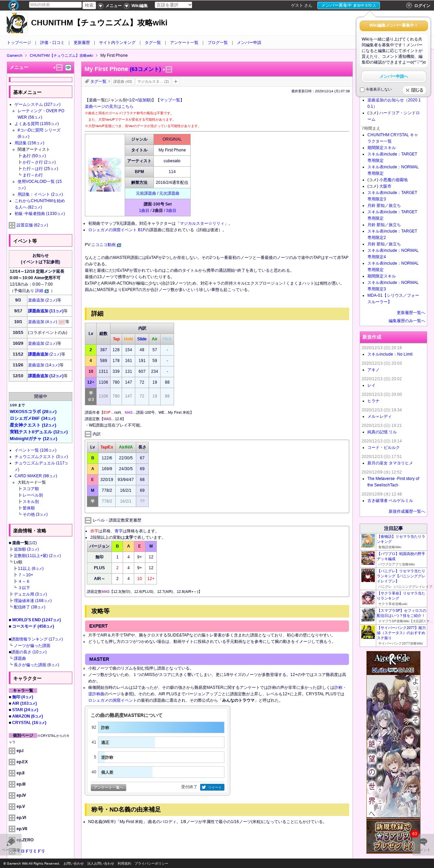Image resolution: width=434 pixels, height=868 pixels.
Task: Close the member recruitment popup
Action: pyautogui.click(x=414, y=90)
